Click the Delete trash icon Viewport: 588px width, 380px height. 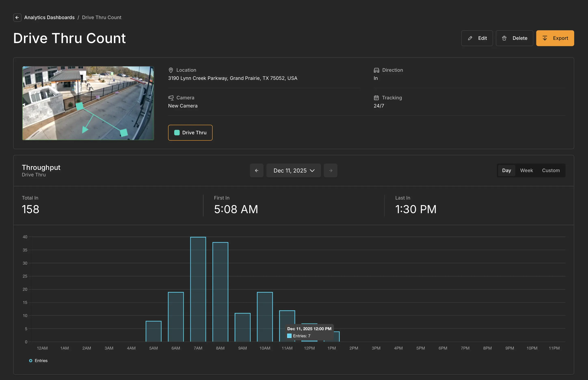(504, 38)
